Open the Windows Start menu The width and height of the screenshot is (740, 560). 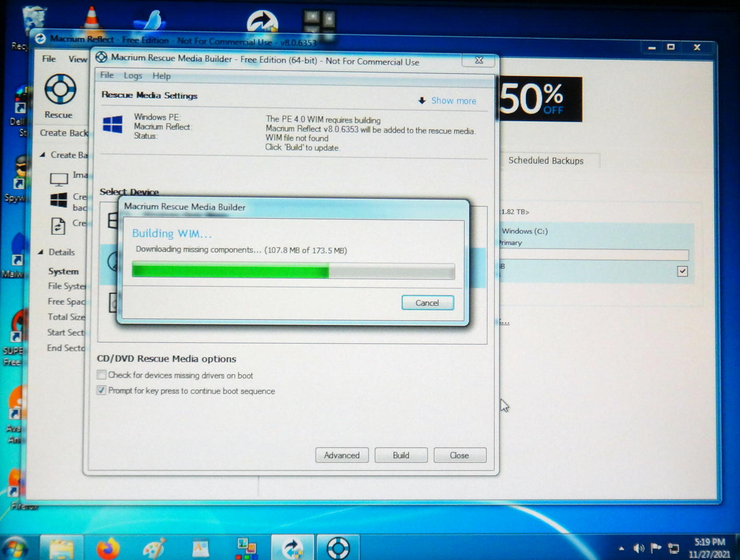[15, 548]
